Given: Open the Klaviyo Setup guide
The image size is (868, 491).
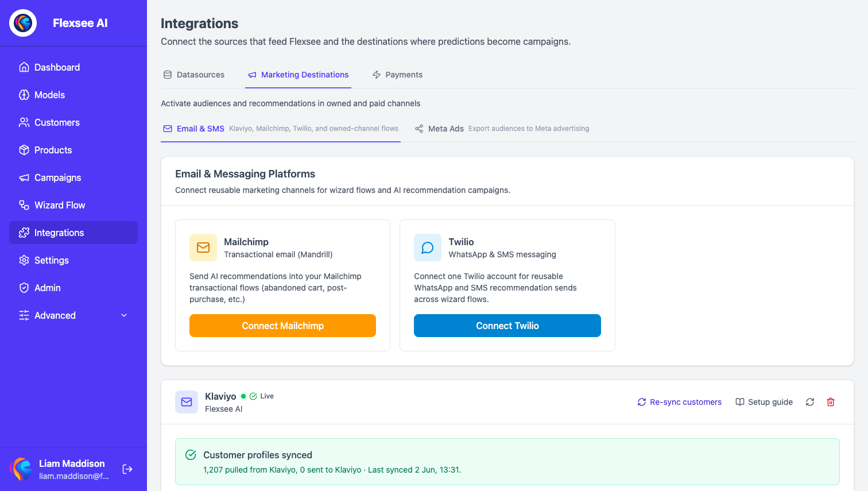Looking at the screenshot, I should pos(764,402).
